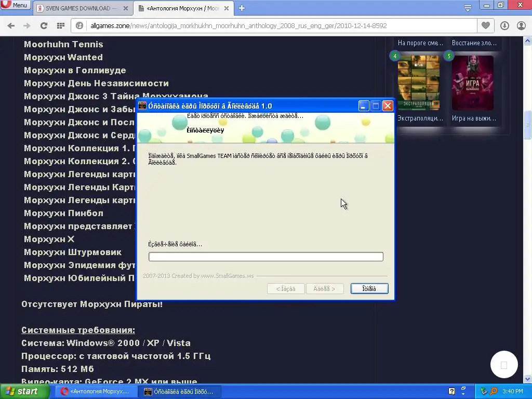Open the Windows start menu
The image size is (532, 399).
[24, 391]
